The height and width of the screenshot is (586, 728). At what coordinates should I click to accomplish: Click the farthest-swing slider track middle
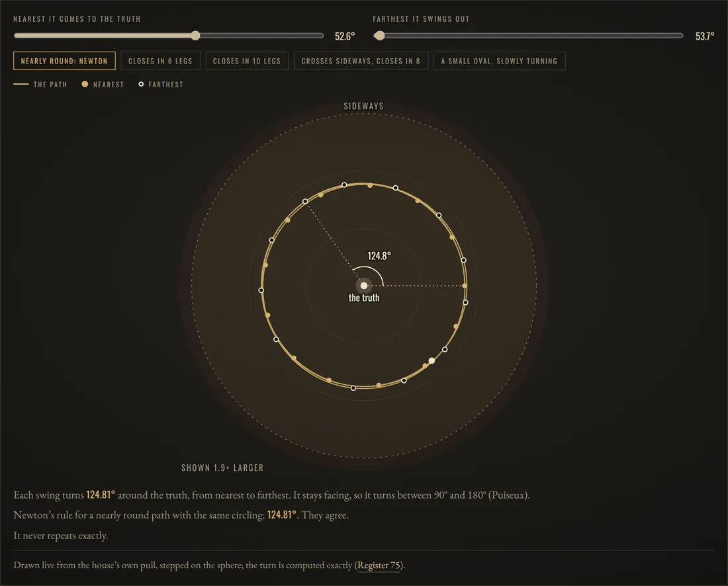tap(528, 35)
